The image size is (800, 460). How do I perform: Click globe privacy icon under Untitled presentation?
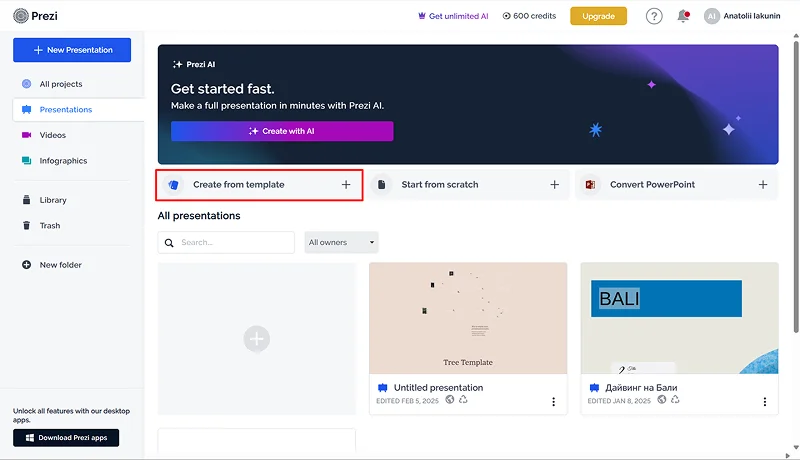[450, 400]
